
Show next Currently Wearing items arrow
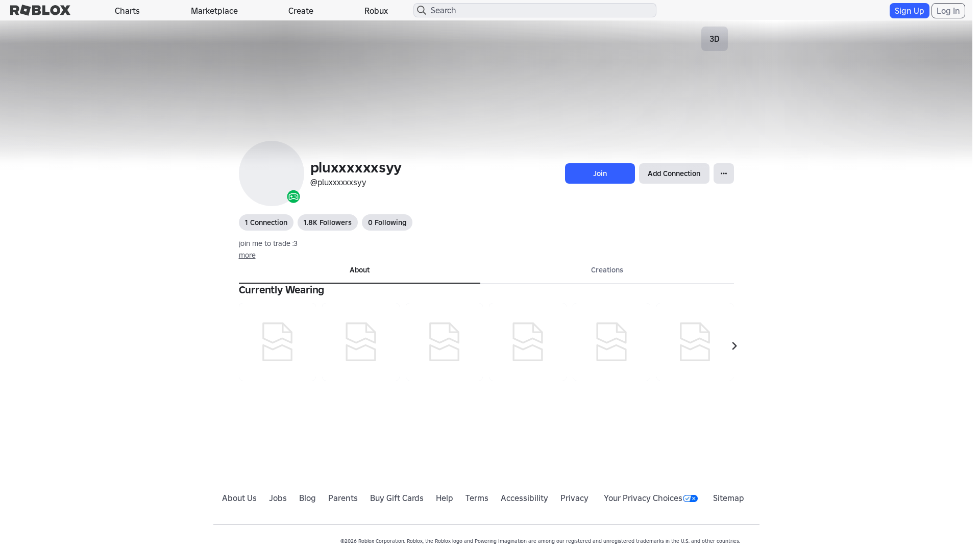coord(734,346)
